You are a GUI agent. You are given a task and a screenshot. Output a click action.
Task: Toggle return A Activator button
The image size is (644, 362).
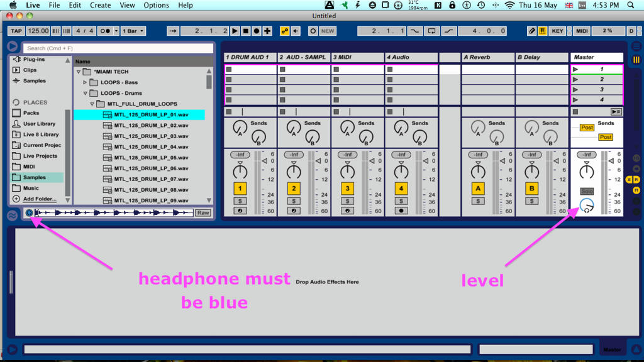[478, 189]
